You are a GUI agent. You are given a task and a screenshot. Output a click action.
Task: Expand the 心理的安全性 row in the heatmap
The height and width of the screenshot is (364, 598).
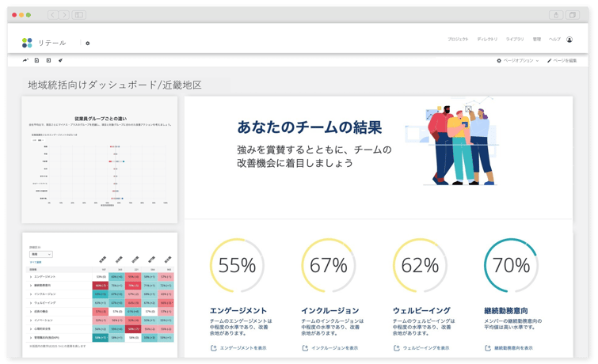[31, 329]
